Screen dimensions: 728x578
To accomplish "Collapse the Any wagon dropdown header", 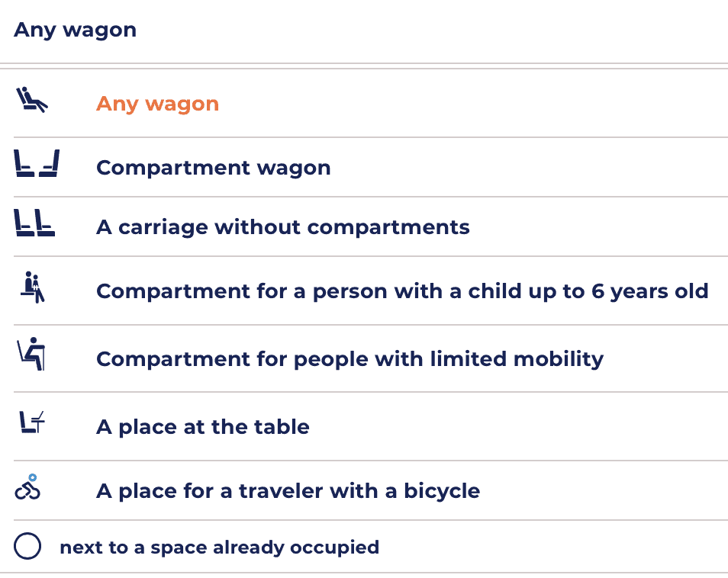I will 75,31.
